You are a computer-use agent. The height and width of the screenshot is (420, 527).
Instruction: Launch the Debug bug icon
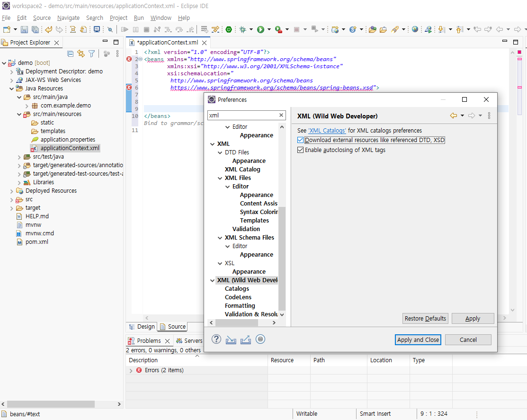(242, 29)
